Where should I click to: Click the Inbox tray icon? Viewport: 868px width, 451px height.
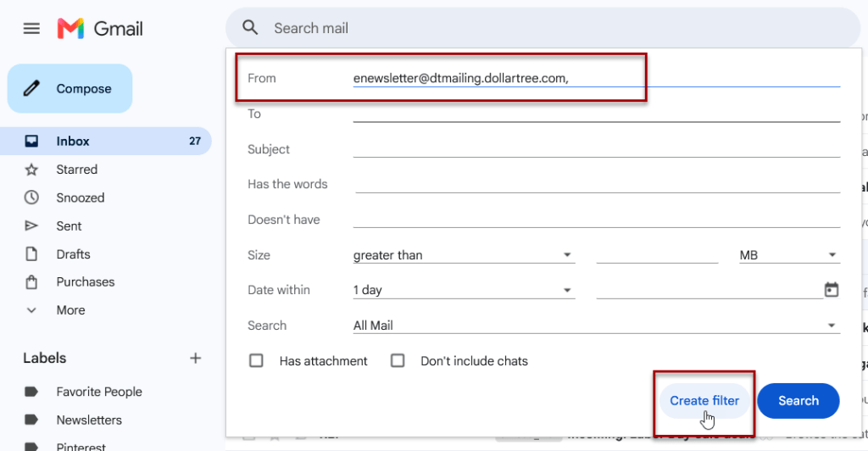point(31,141)
